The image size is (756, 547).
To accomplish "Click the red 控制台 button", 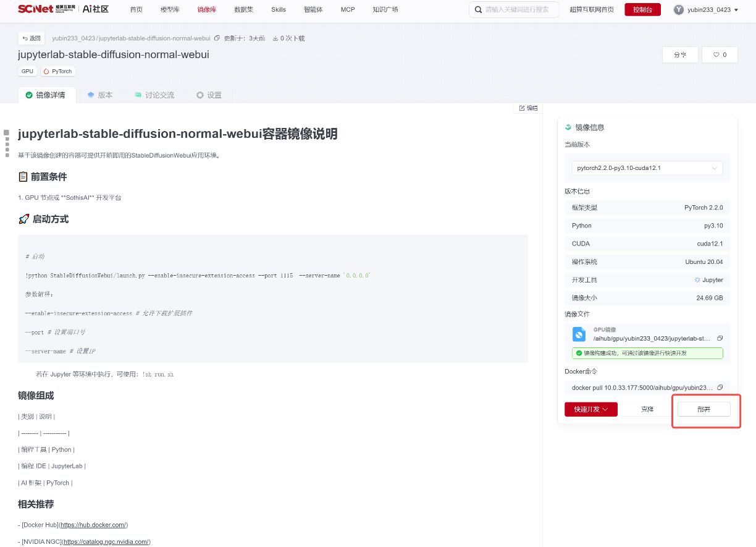I will (x=642, y=10).
